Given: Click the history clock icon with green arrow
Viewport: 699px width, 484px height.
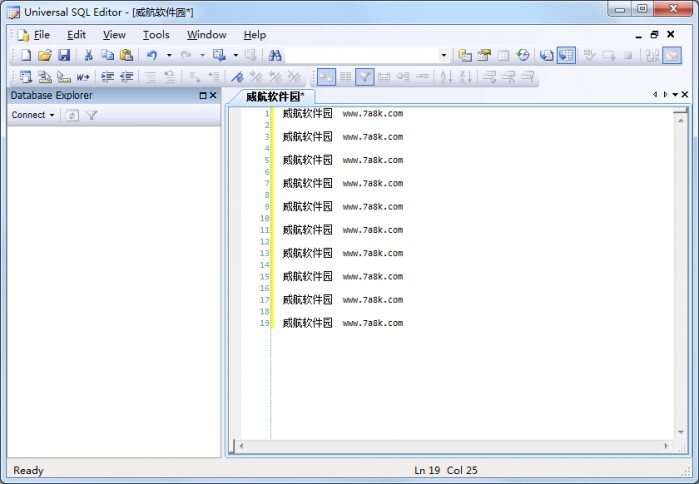Looking at the screenshot, I should 522,55.
